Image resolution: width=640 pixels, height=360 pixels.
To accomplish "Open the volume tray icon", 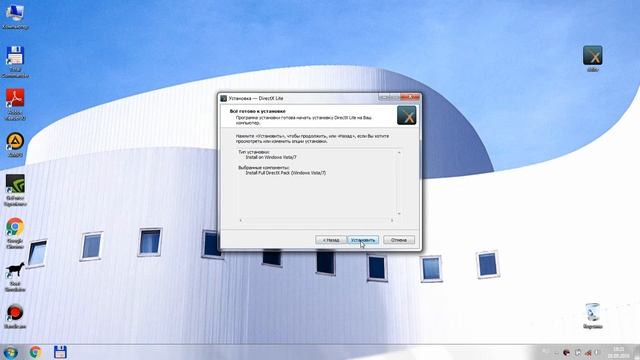I will click(x=596, y=352).
